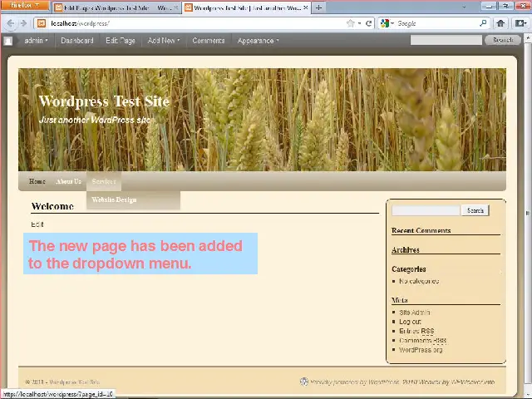
Task: Open the Comments RSS link
Action: click(422, 340)
